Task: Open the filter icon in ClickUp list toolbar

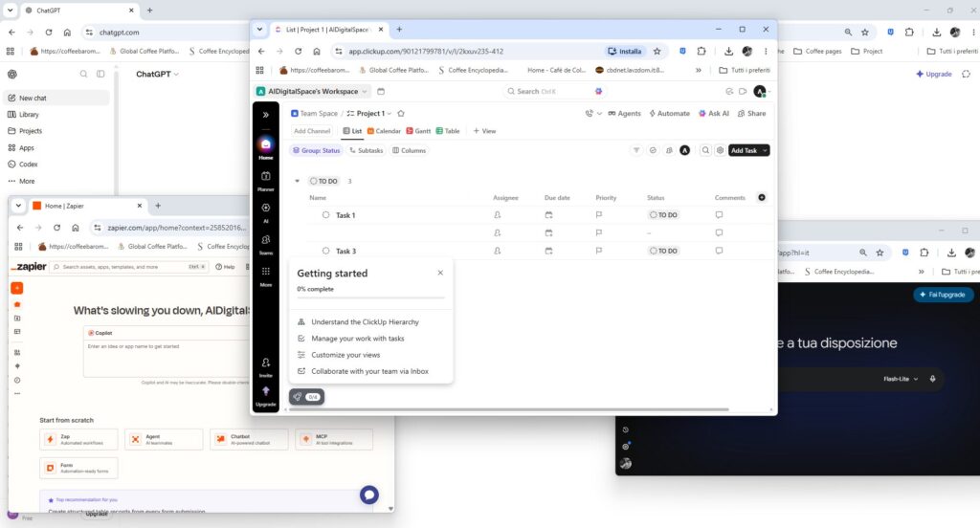Action: (x=636, y=150)
